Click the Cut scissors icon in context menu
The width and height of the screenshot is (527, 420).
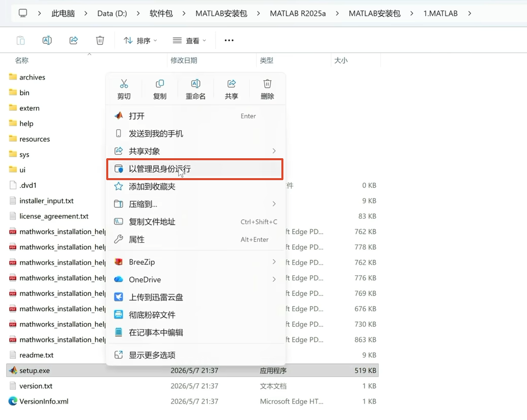tap(124, 83)
